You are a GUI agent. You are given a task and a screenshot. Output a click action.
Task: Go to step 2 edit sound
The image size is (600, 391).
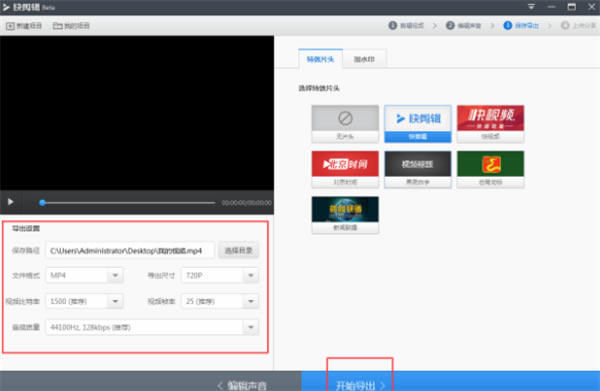point(463,26)
